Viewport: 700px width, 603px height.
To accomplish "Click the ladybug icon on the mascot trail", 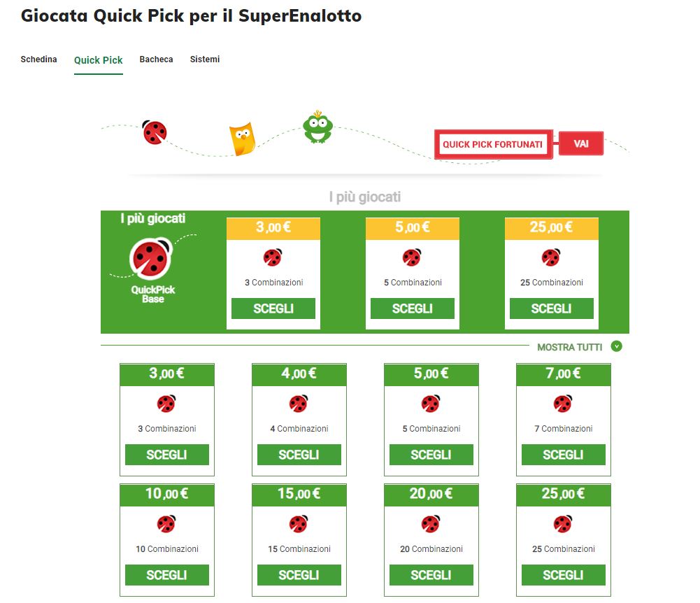I will point(155,132).
